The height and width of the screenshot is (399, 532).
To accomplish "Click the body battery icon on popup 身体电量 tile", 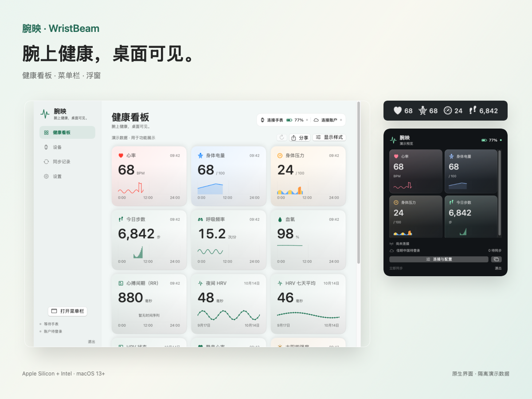I will [x=451, y=156].
